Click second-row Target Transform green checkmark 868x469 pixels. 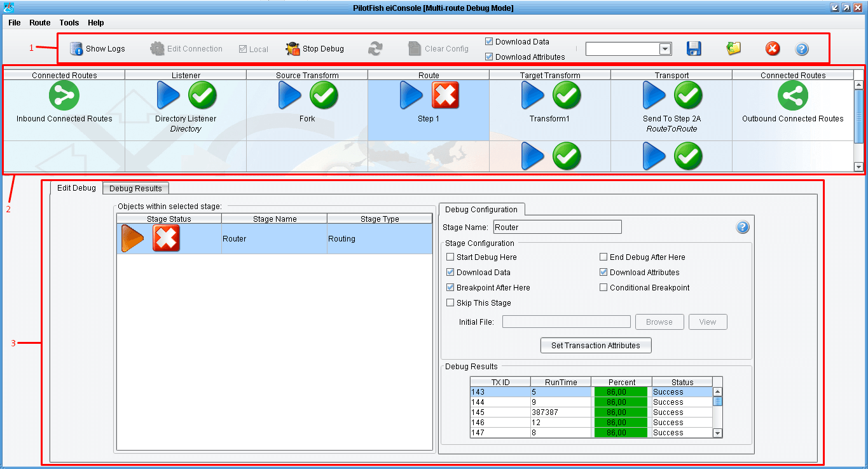[x=567, y=156]
